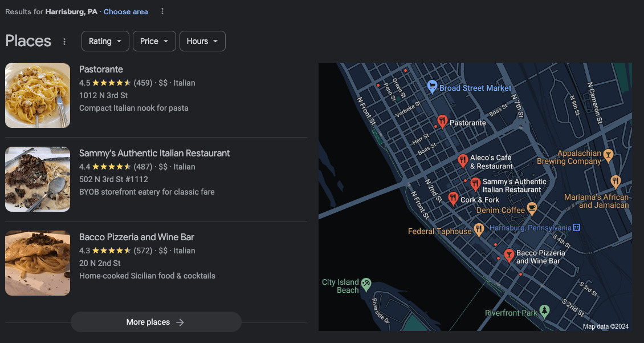Image resolution: width=644 pixels, height=343 pixels.
Task: Click the Appalachian Brewing Company pin icon
Action: pyautogui.click(x=608, y=155)
